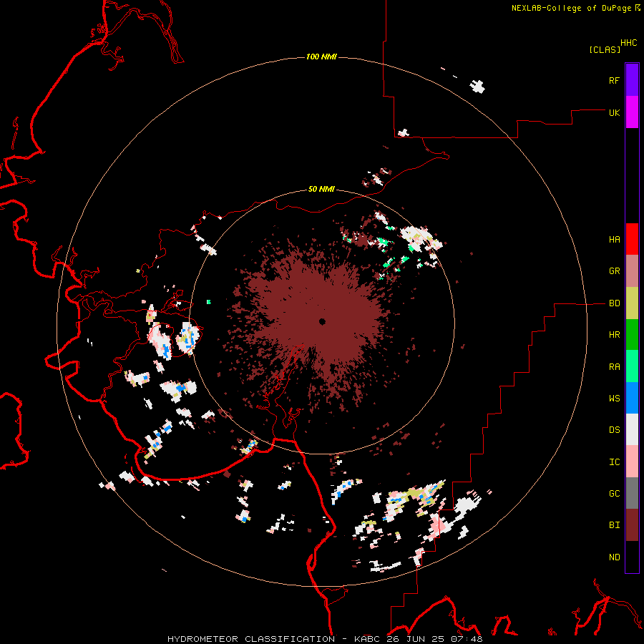
Task: Click the '26 JUN 25' date text
Action: 414,639
